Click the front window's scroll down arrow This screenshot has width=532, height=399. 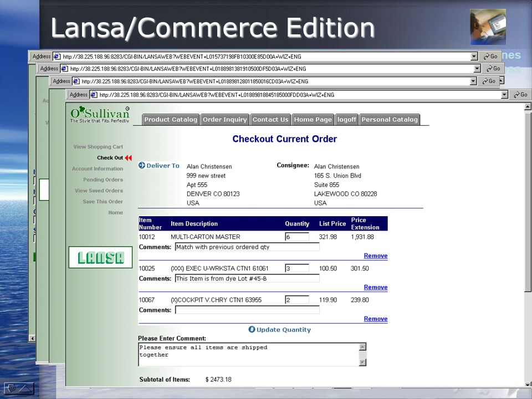(x=528, y=385)
